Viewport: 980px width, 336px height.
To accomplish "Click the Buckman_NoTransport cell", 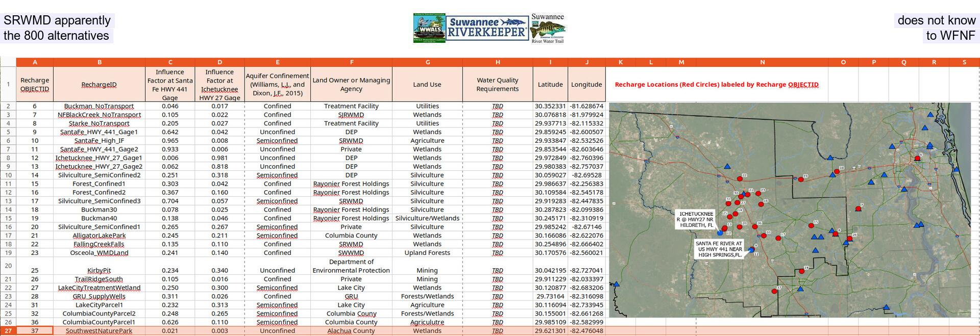I will click(99, 107).
